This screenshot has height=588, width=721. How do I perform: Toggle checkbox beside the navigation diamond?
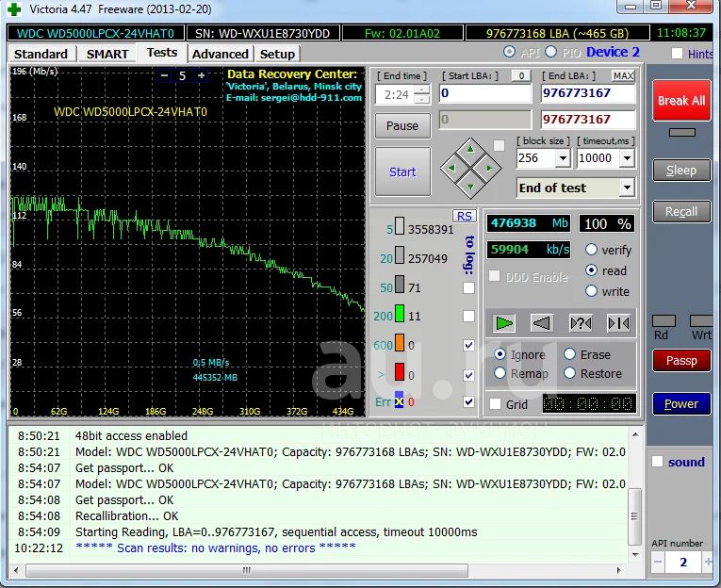[499, 146]
